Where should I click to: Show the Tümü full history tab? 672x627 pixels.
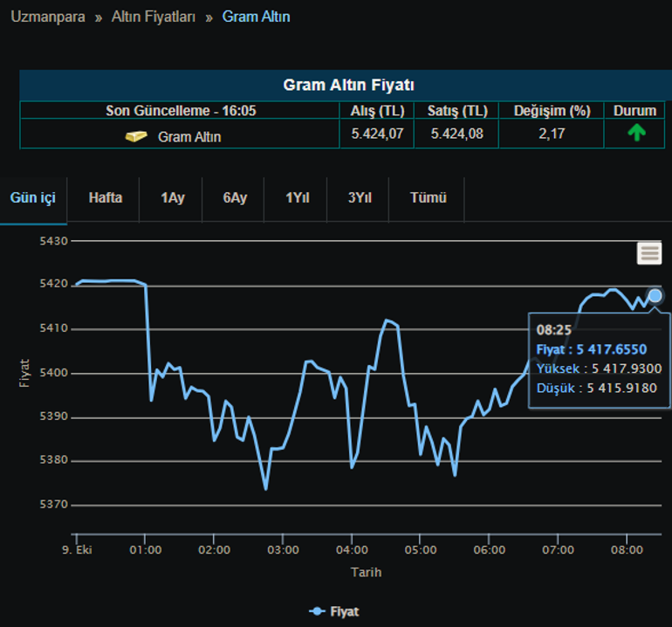(428, 198)
